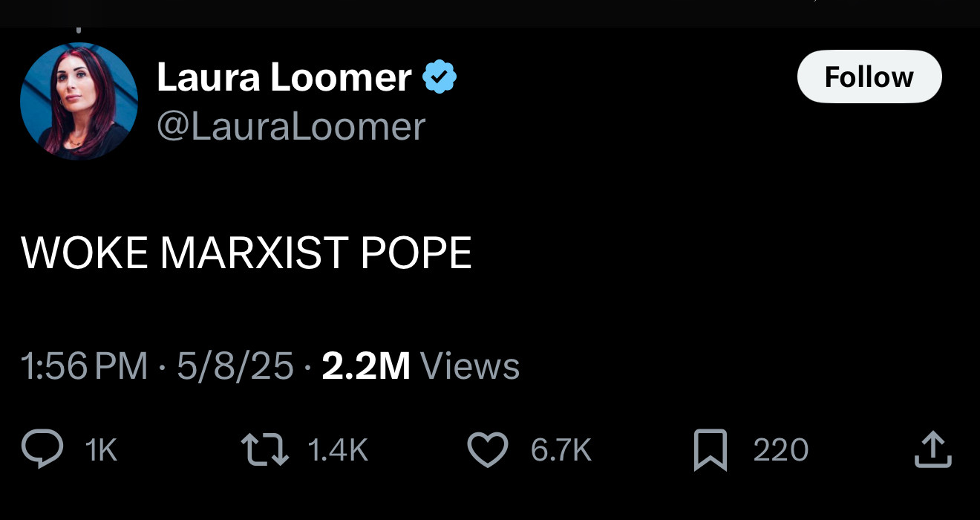
Task: Bookmark the post with the bookmark icon
Action: pyautogui.click(x=710, y=451)
